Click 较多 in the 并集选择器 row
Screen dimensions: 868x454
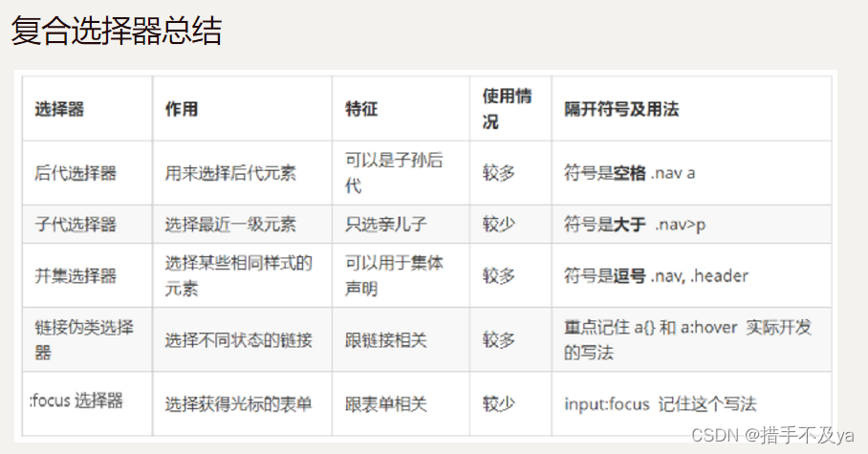coord(510,275)
